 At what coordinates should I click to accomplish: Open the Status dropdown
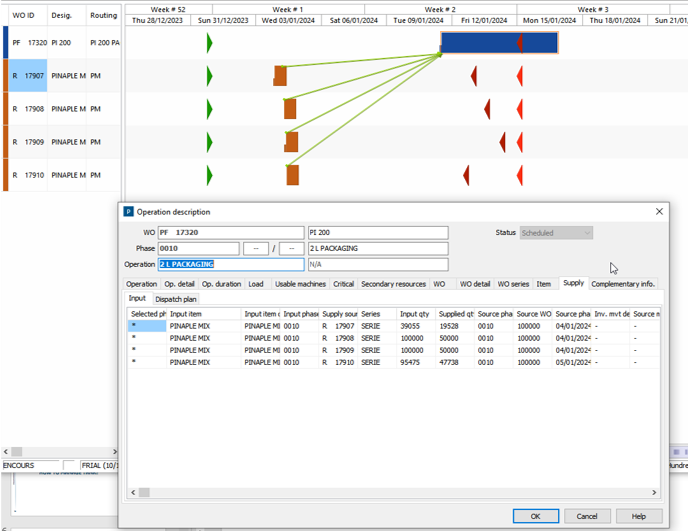587,233
